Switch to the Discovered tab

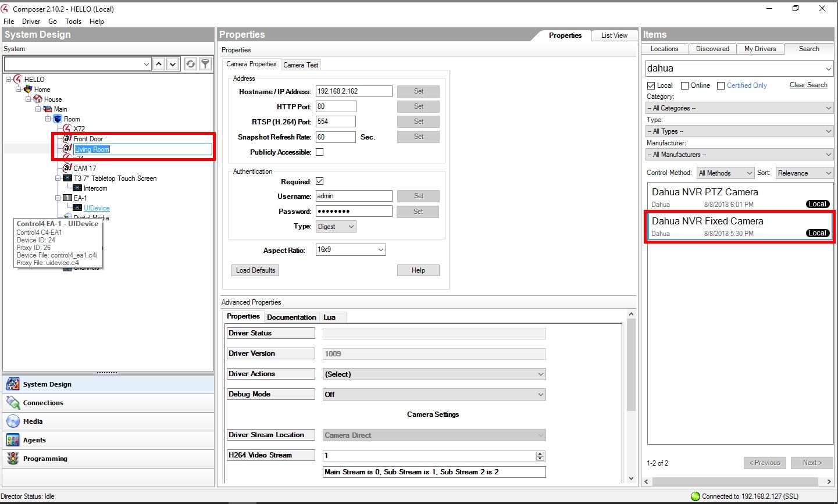coord(712,49)
